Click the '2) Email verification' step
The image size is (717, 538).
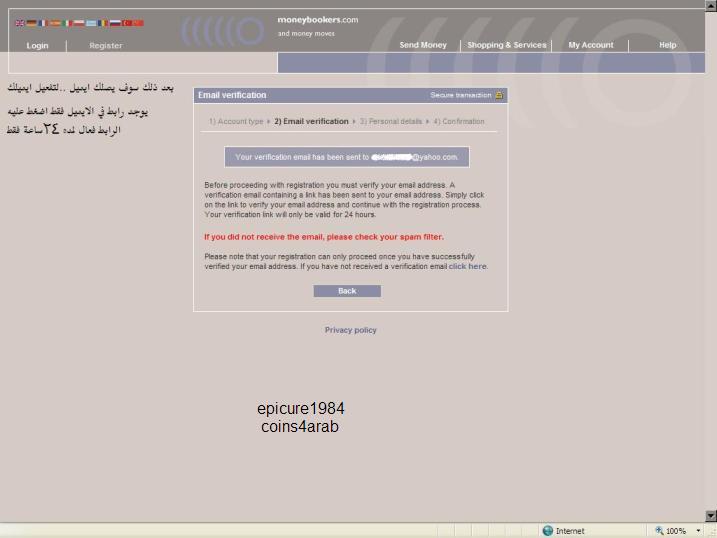tap(311, 122)
